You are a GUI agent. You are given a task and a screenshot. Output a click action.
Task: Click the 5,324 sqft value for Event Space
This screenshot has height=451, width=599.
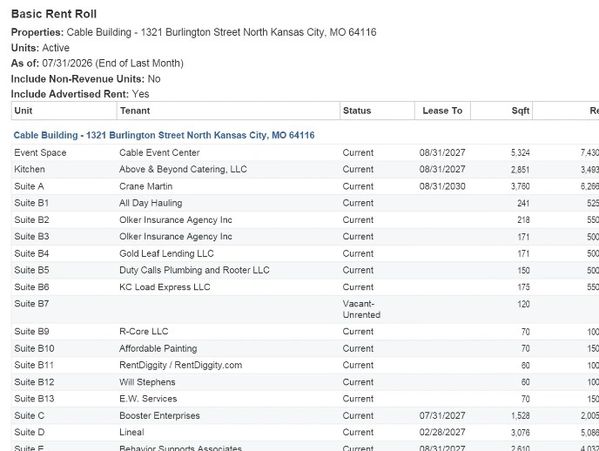520,153
